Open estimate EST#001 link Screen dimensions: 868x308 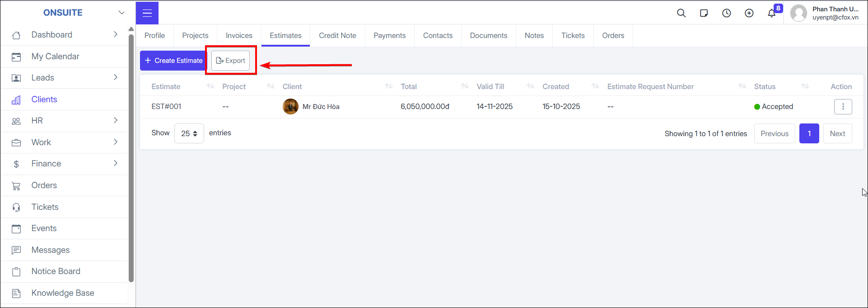pos(166,107)
